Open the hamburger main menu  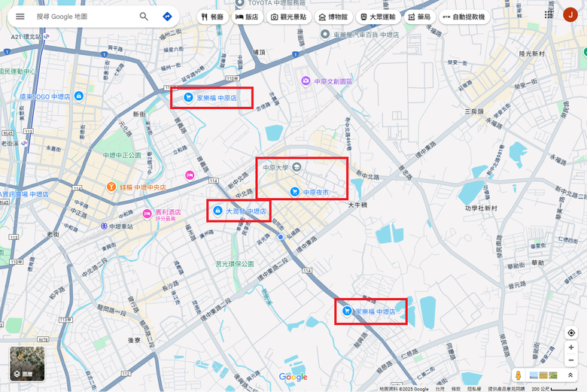tap(20, 17)
